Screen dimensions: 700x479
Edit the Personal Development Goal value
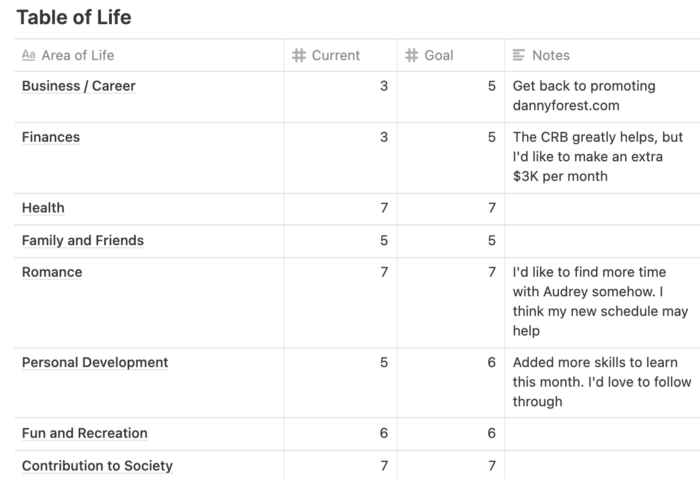click(451, 383)
